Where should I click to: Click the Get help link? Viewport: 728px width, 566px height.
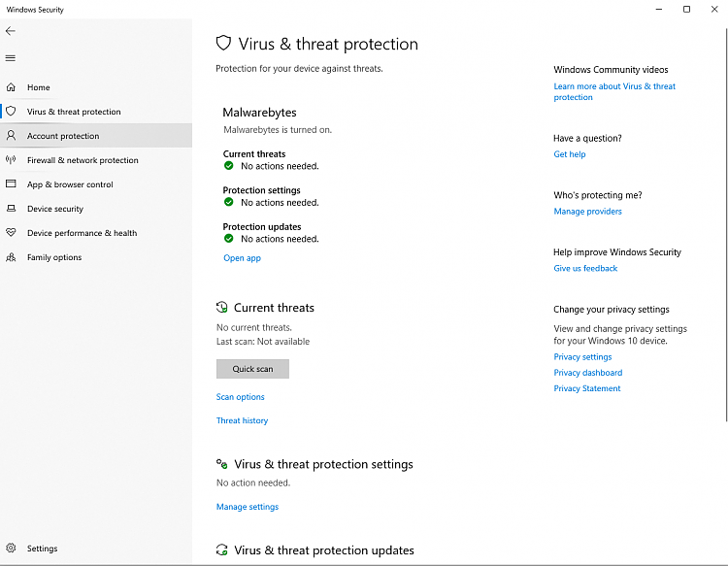[x=569, y=154]
